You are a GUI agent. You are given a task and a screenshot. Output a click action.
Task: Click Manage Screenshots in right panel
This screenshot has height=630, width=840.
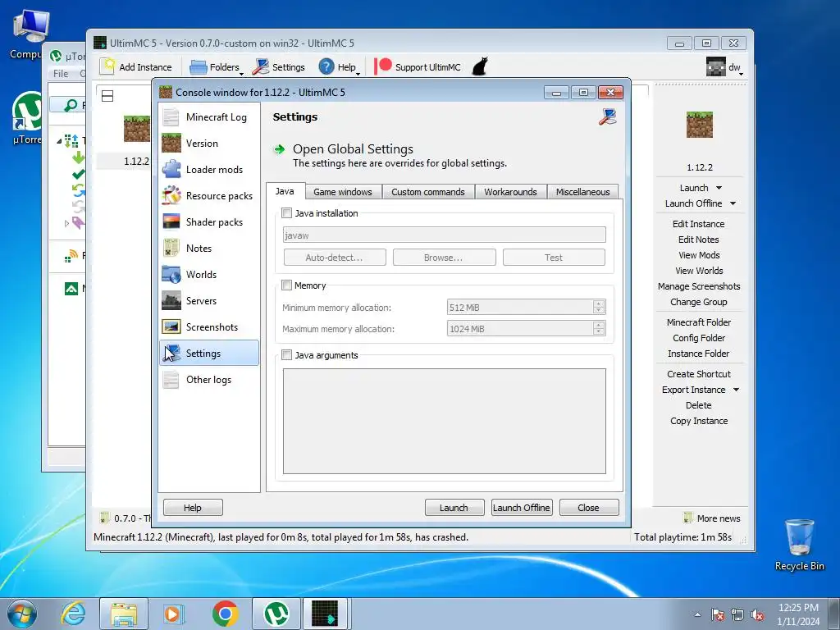point(699,286)
